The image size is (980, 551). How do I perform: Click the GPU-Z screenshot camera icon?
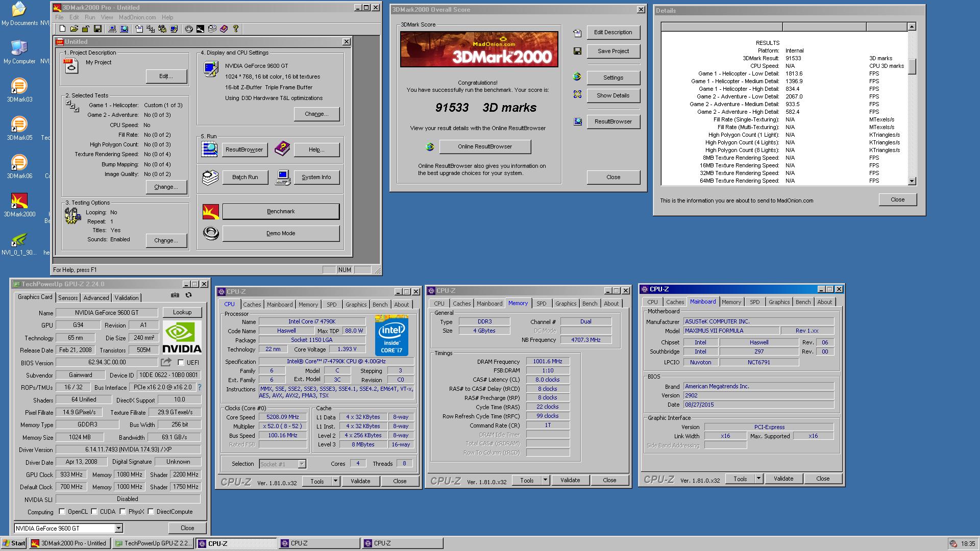175,295
